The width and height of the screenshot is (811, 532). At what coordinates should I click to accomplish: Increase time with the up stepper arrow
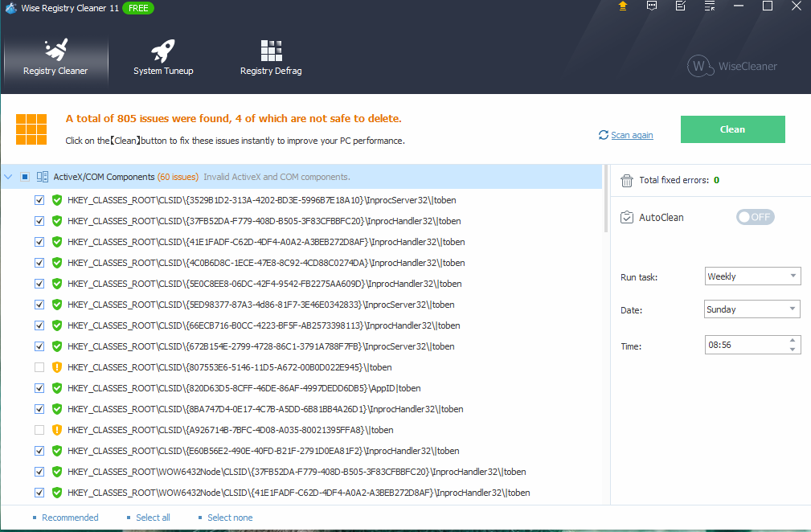793,340
